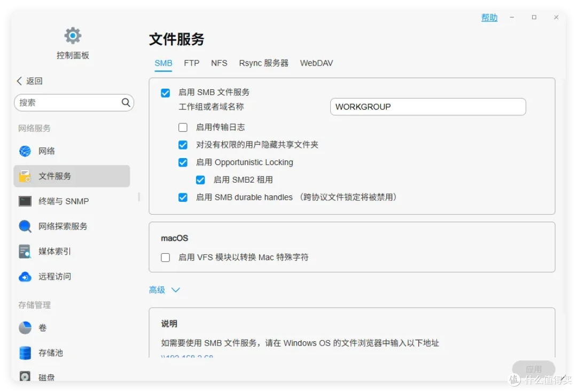
Task: Toggle 启用 SMB2 租用 checkbox
Action: [200, 180]
